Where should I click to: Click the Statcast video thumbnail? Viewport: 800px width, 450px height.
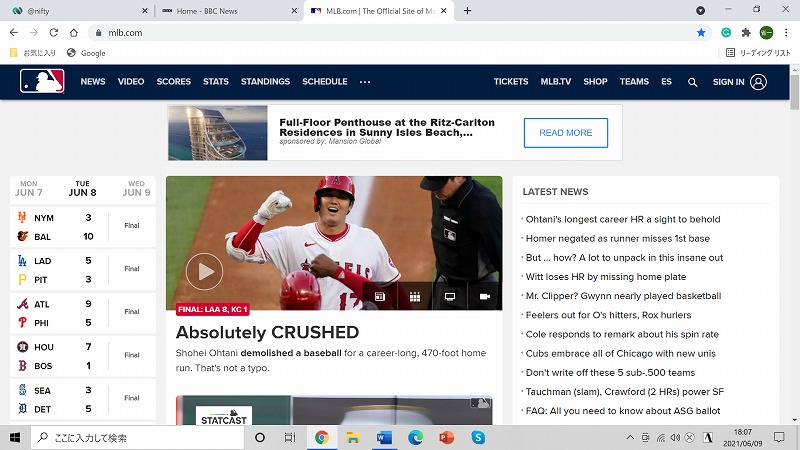pos(334,410)
